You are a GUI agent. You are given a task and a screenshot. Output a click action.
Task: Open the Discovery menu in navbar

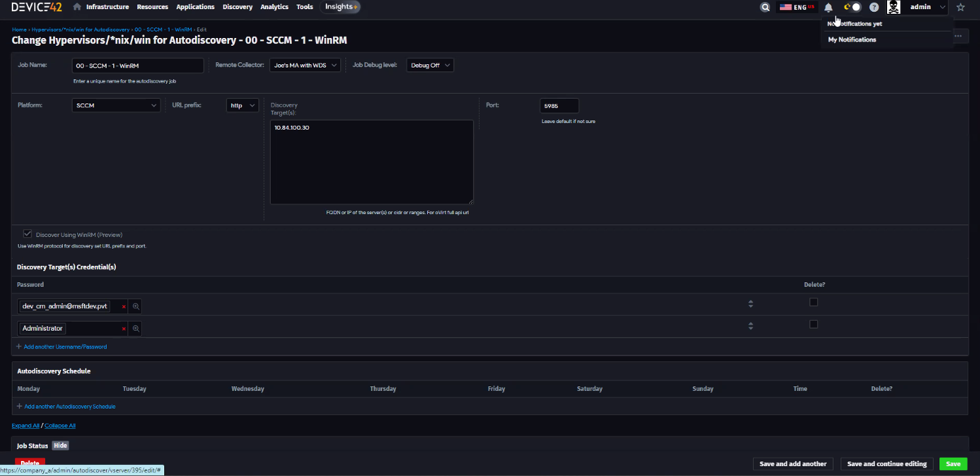[x=237, y=7]
